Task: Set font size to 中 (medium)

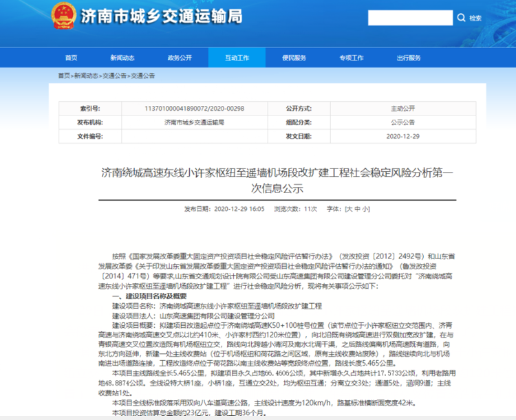Action: click(x=357, y=208)
